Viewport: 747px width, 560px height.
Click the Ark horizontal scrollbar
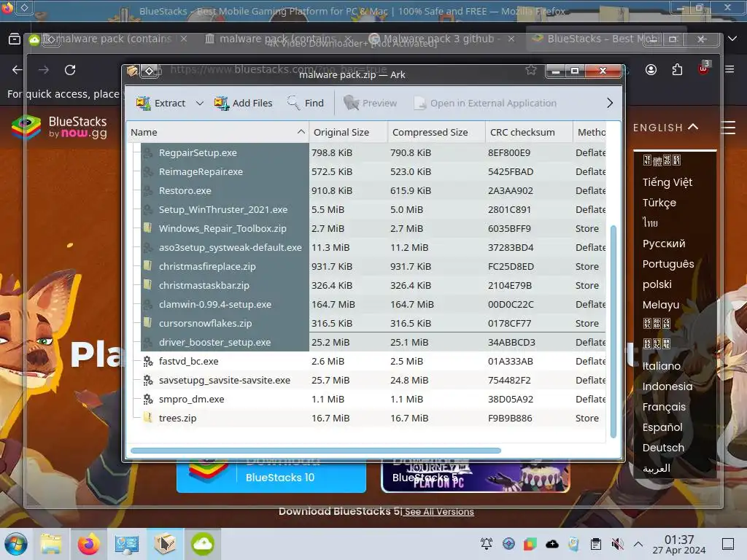316,451
